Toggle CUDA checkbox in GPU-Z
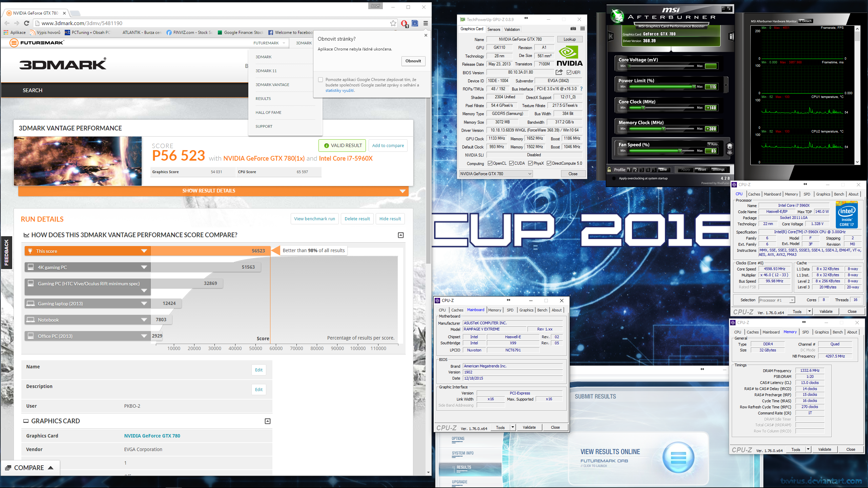 (511, 163)
